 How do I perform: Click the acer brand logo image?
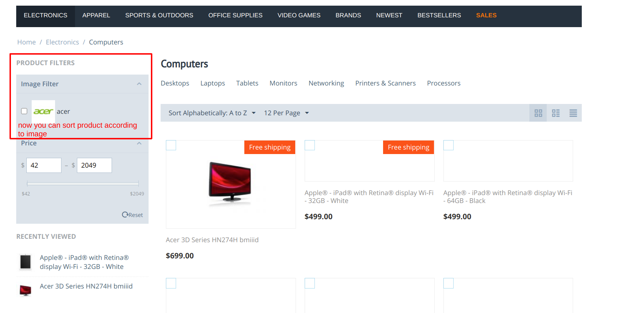pyautogui.click(x=43, y=111)
